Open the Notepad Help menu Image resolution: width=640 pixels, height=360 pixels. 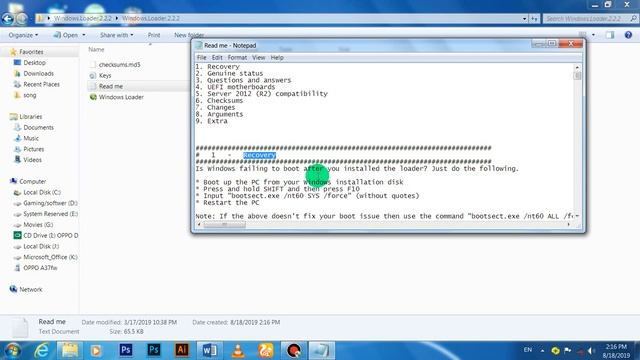point(277,58)
